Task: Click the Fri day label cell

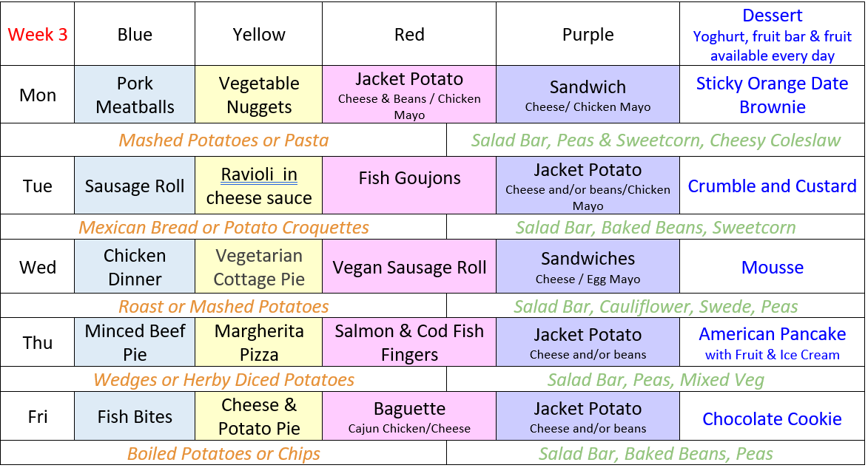Action: coord(38,416)
